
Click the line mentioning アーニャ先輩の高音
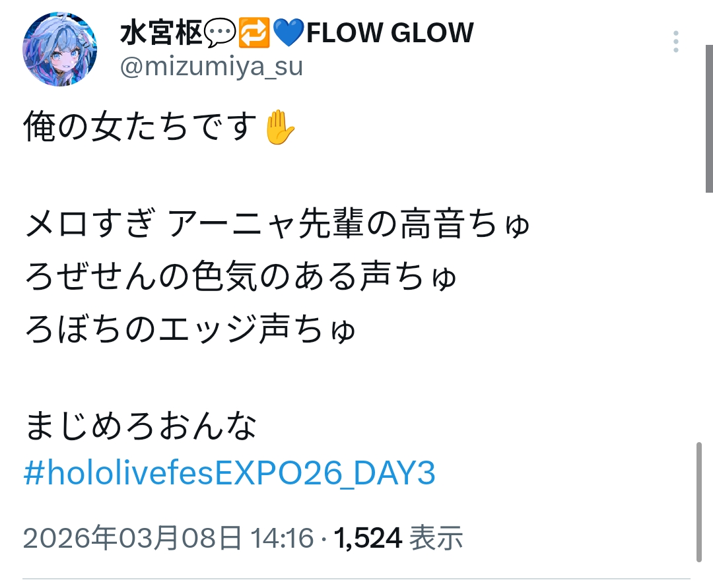277,224
